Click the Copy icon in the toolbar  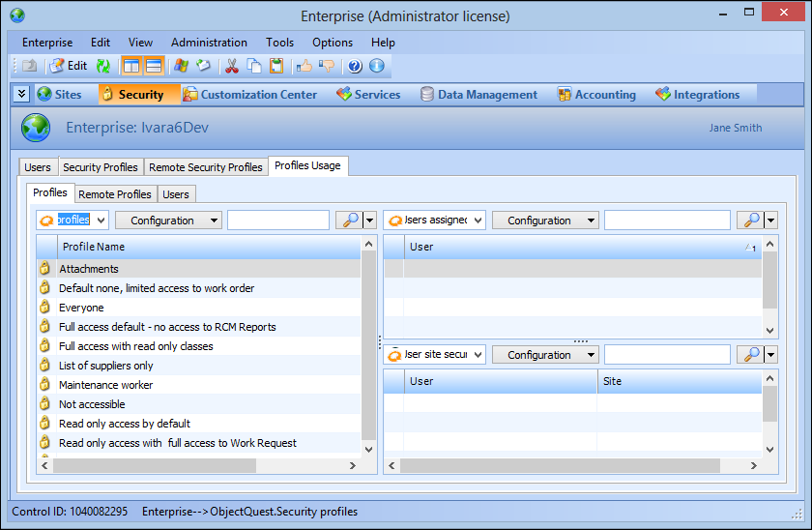pos(254,66)
